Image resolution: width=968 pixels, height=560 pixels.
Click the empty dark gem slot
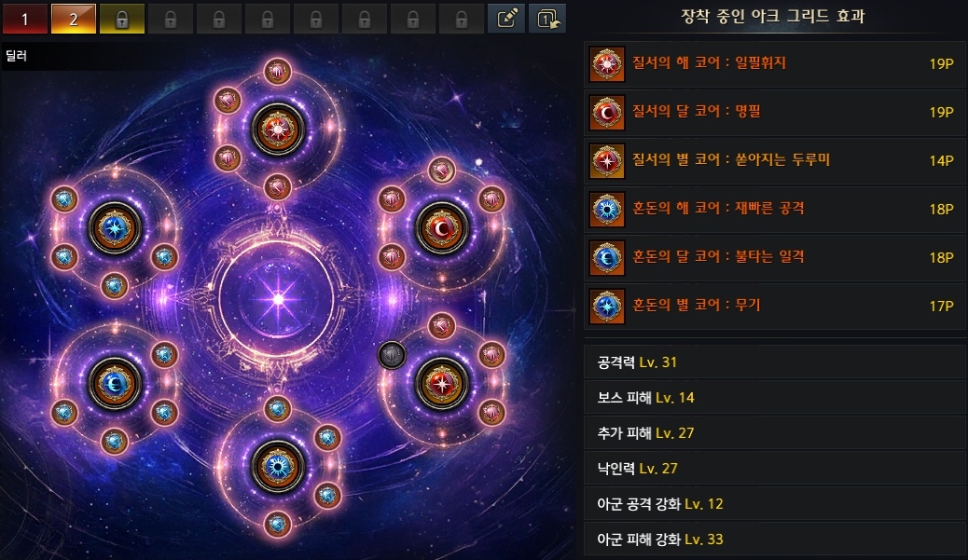392,355
